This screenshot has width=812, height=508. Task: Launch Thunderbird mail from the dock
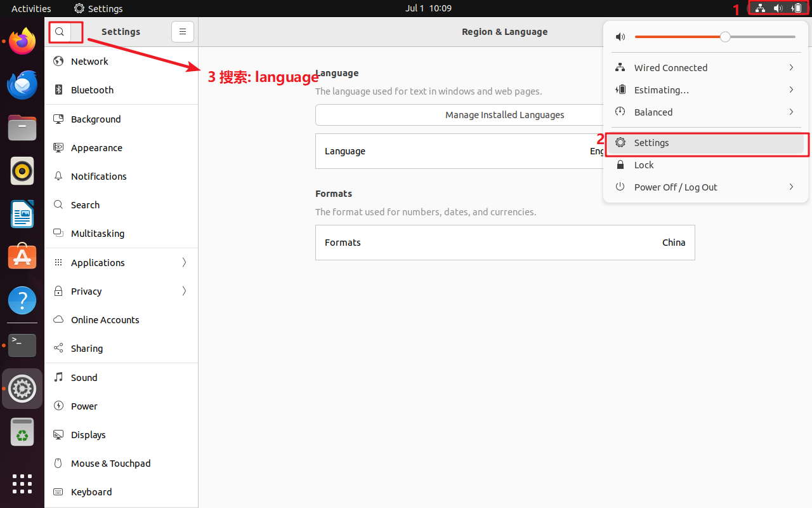coord(22,85)
